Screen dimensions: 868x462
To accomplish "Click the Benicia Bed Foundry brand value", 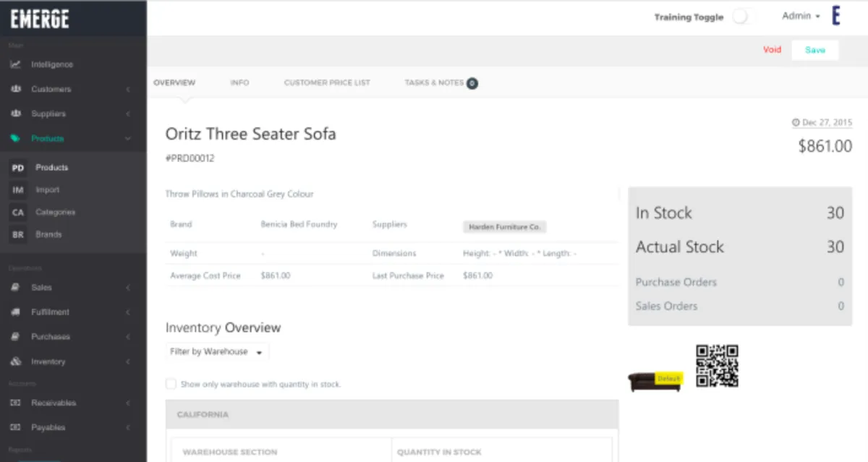I will point(299,224).
